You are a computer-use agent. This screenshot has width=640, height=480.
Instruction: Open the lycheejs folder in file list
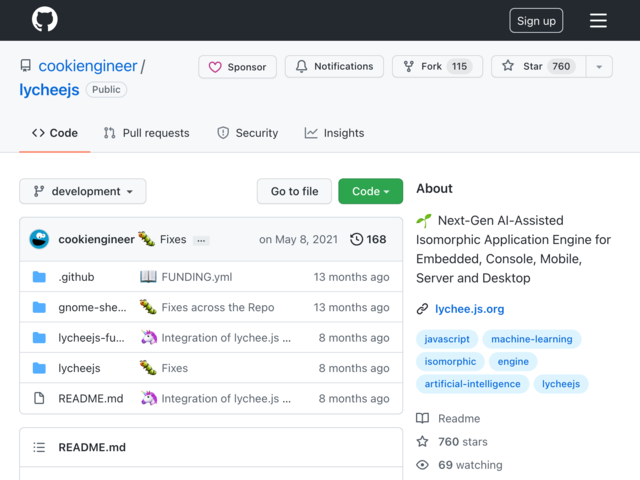click(x=79, y=368)
